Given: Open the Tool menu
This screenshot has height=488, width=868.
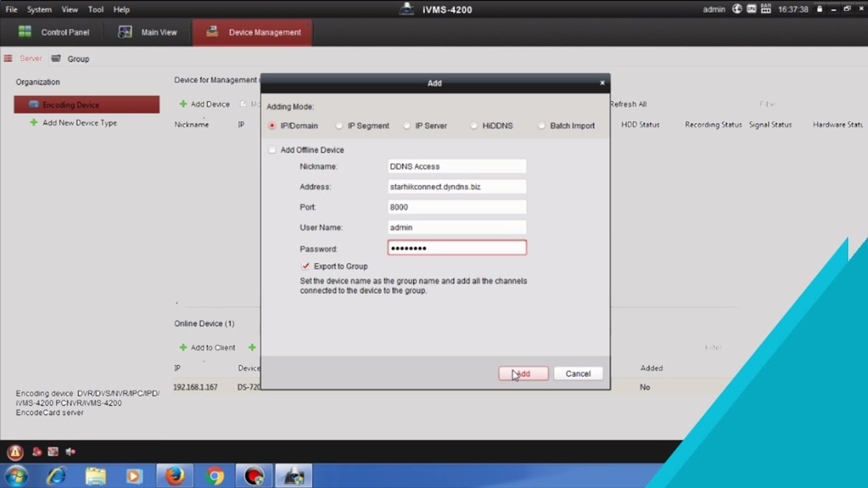Looking at the screenshot, I should 96,9.
